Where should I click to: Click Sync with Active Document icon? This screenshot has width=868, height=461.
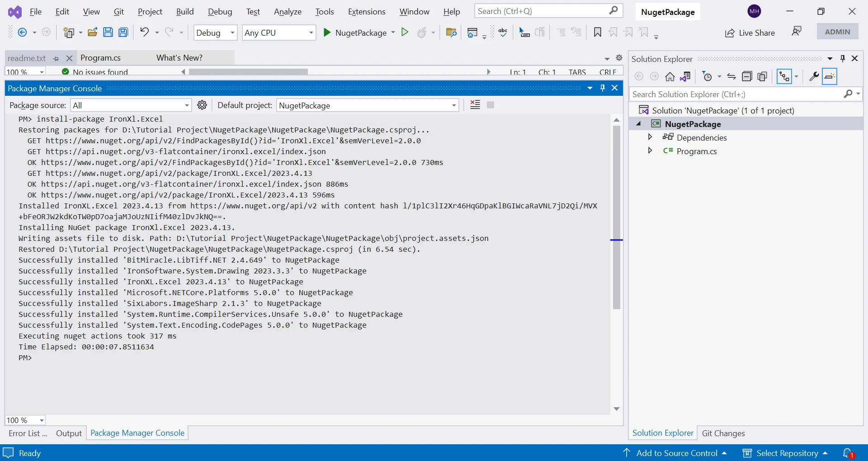coord(731,76)
